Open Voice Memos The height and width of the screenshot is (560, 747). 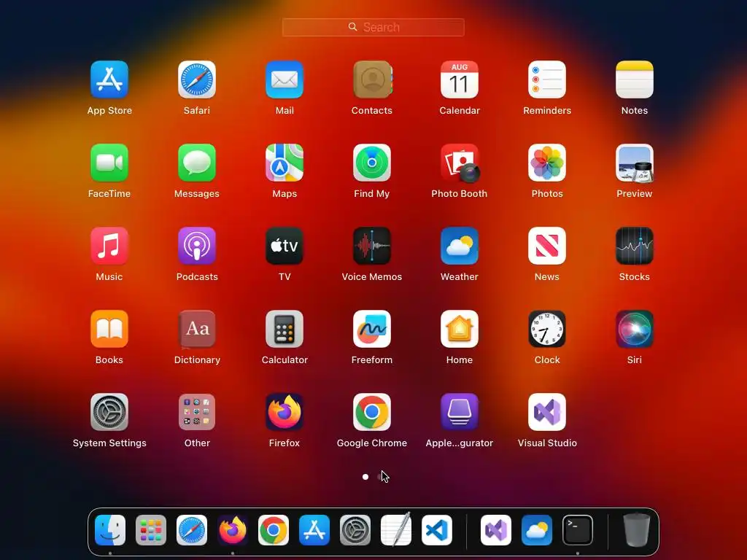372,246
